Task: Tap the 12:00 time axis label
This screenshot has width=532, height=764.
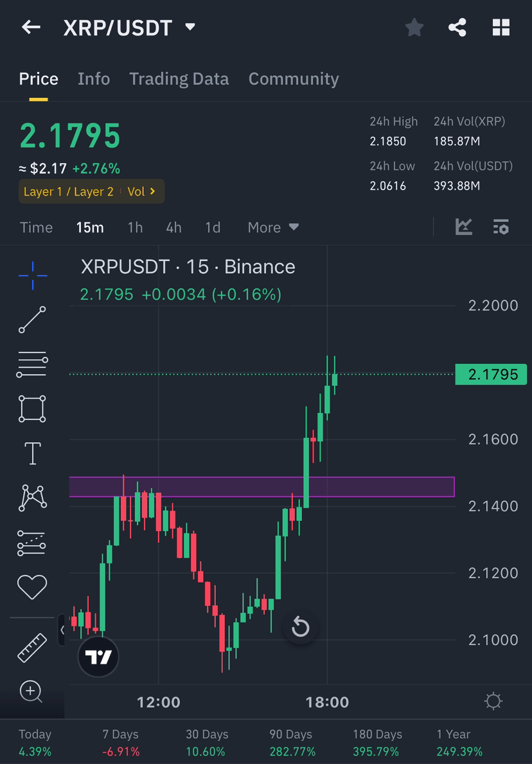Action: pos(159,702)
